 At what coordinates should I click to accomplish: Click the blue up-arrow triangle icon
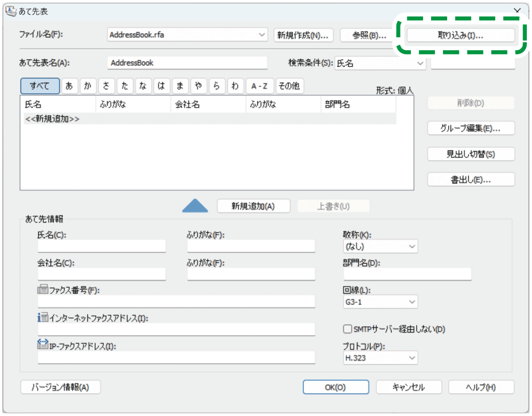195,206
